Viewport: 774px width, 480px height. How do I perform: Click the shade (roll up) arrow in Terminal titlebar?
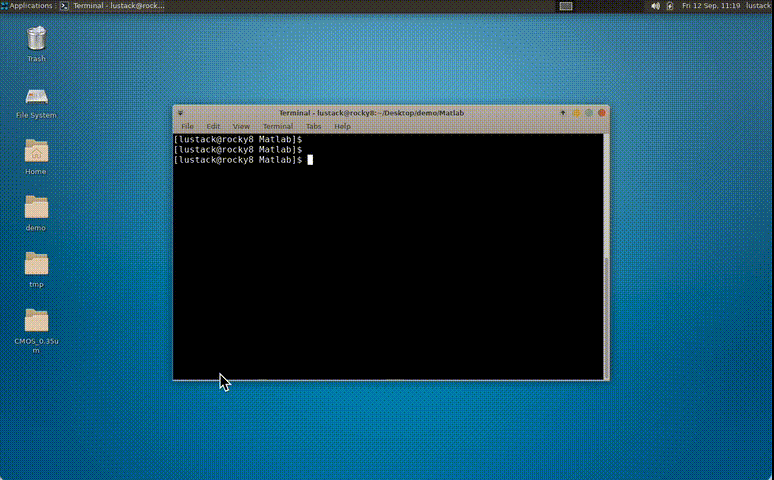(563, 113)
